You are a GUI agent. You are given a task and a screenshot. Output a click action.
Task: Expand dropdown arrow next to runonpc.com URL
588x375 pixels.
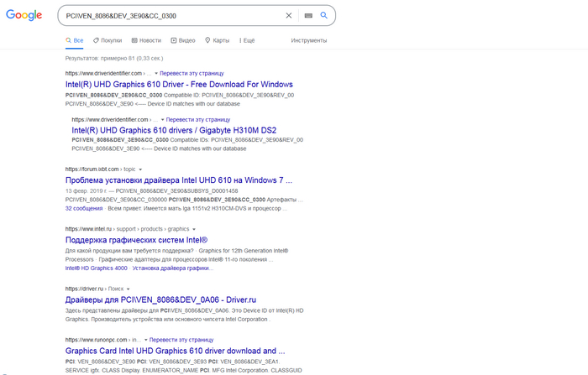tap(146, 340)
